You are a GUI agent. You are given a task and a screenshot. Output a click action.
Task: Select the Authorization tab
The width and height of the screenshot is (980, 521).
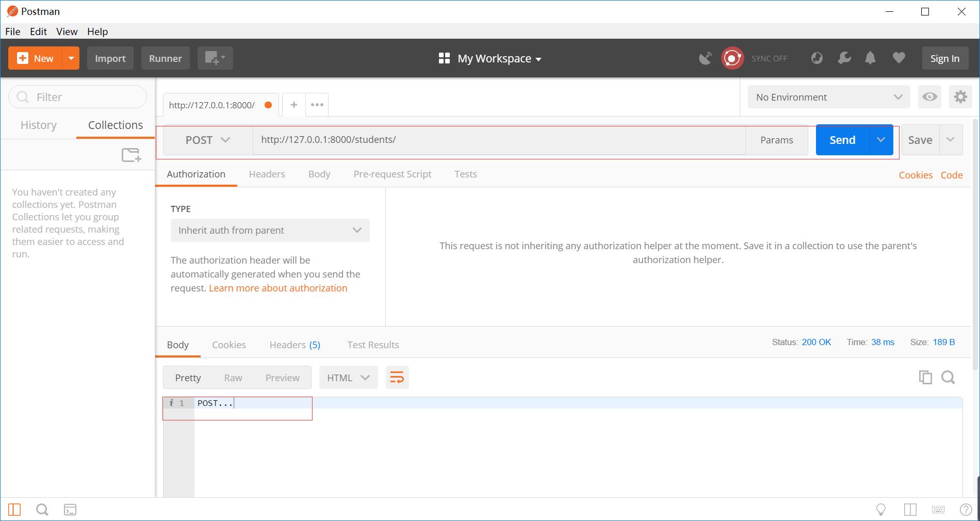[196, 174]
